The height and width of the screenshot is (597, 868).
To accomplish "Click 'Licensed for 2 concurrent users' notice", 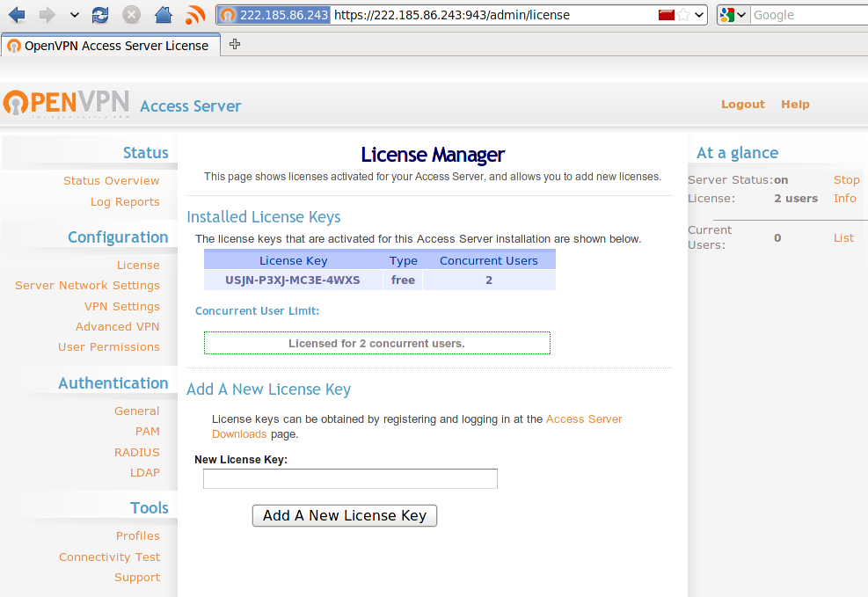I will [377, 343].
